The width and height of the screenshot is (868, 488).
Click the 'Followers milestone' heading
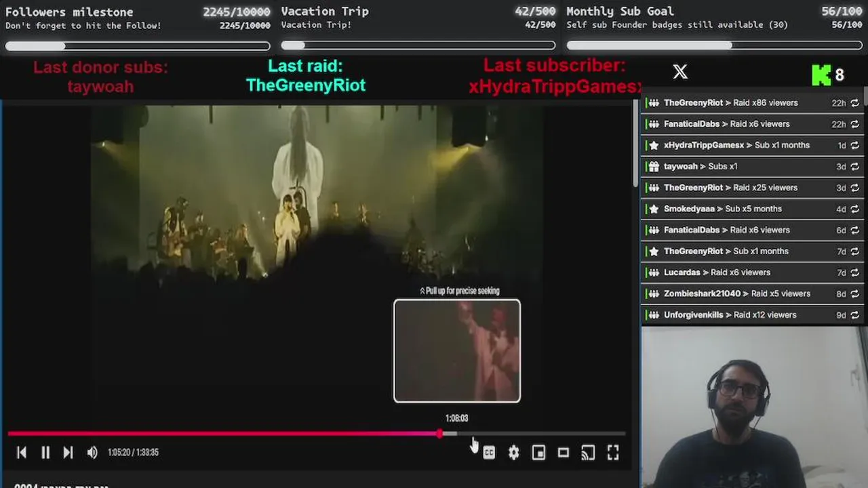pos(69,12)
